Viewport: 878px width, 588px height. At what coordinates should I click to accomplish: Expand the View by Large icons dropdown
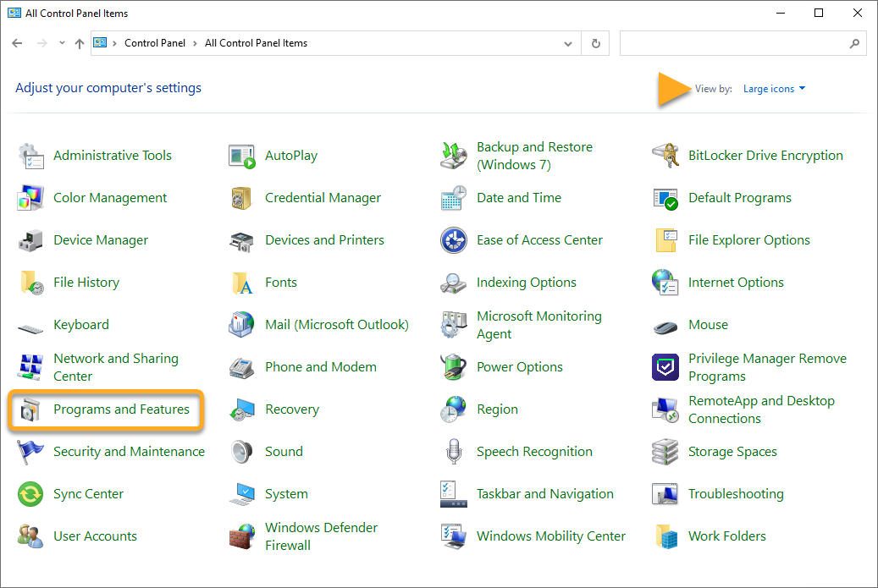coord(774,89)
